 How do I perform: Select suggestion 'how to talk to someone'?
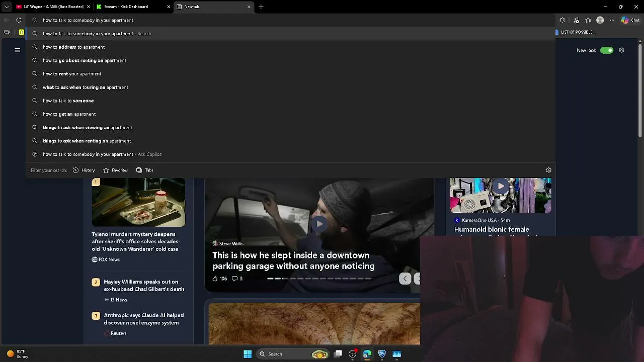tap(291, 101)
